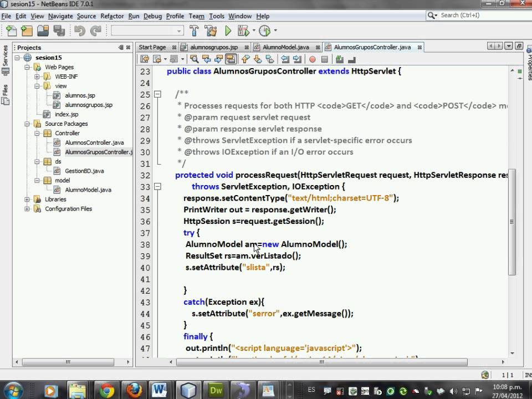
Task: Click the Undo toolbar icon
Action: (80, 31)
